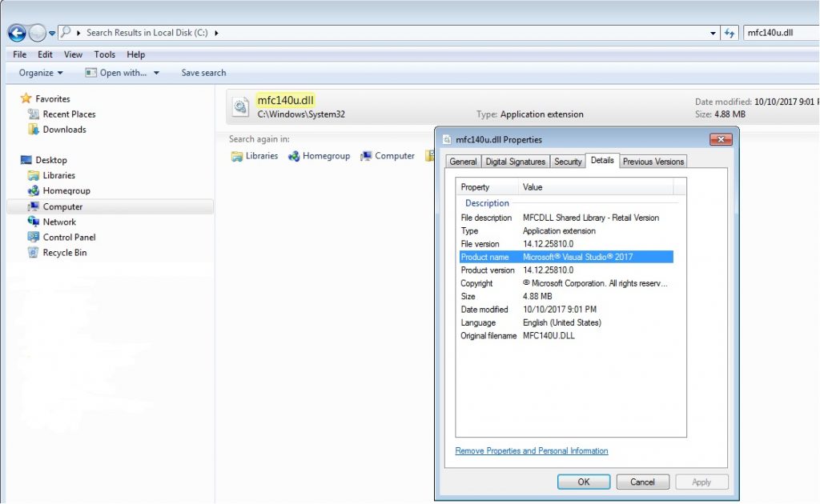Search again in Libraries
Image resolution: width=820 pixels, height=504 pixels.
(255, 156)
